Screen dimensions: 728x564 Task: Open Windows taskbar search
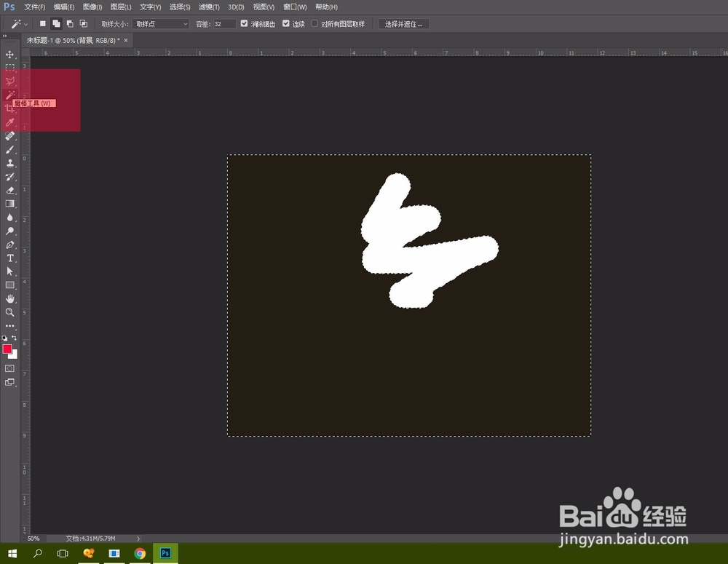(38, 553)
